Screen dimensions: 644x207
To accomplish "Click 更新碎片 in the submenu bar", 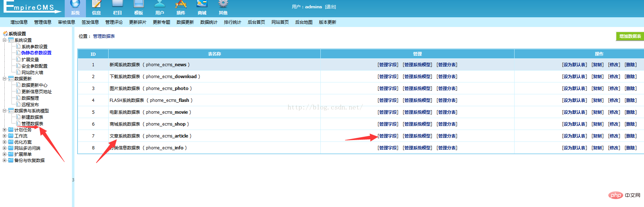I will pos(138,22).
